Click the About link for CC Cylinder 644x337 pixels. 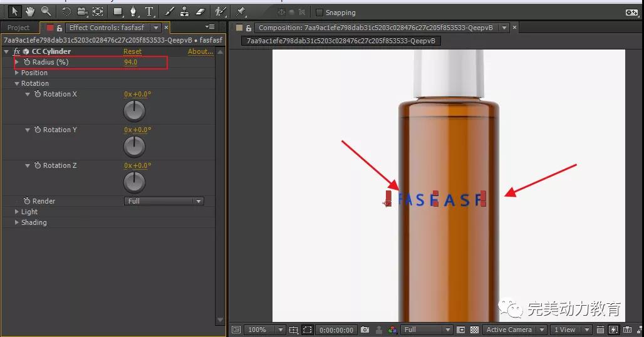[x=200, y=51]
